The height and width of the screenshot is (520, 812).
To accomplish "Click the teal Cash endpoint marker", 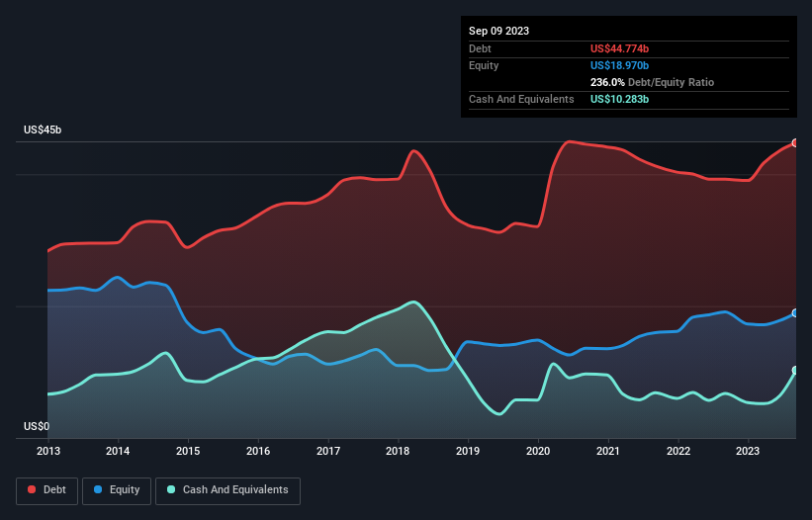I will click(x=795, y=371).
